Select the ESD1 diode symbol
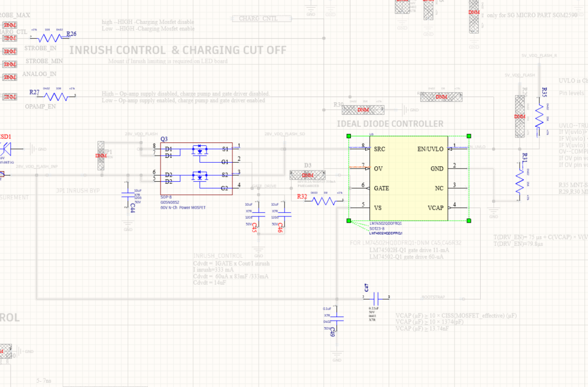Screen dimensions: 588x387 point(5,149)
